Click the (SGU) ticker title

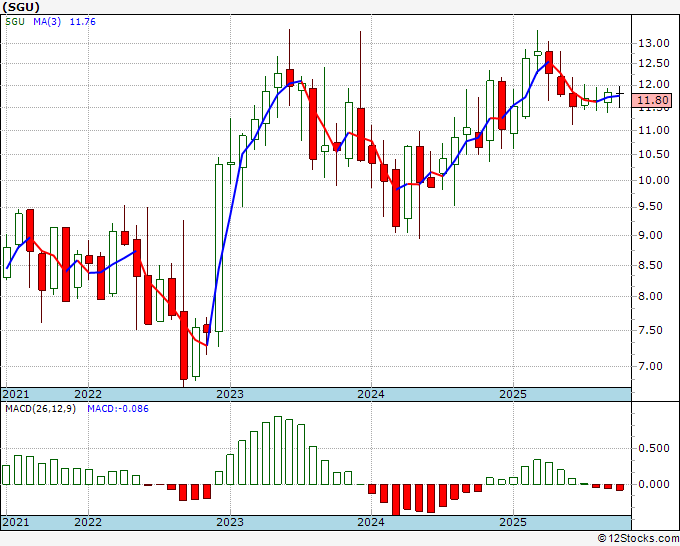click(21, 7)
